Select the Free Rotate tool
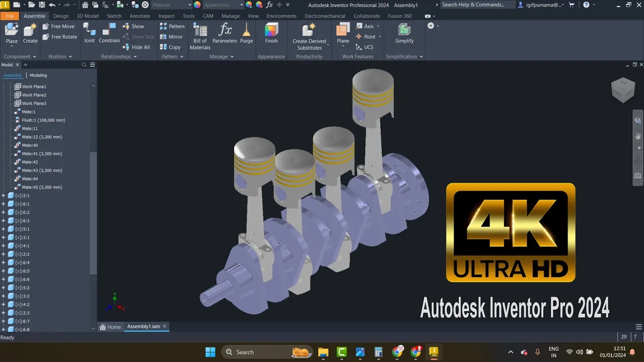The height and width of the screenshot is (362, 644). [x=60, y=37]
